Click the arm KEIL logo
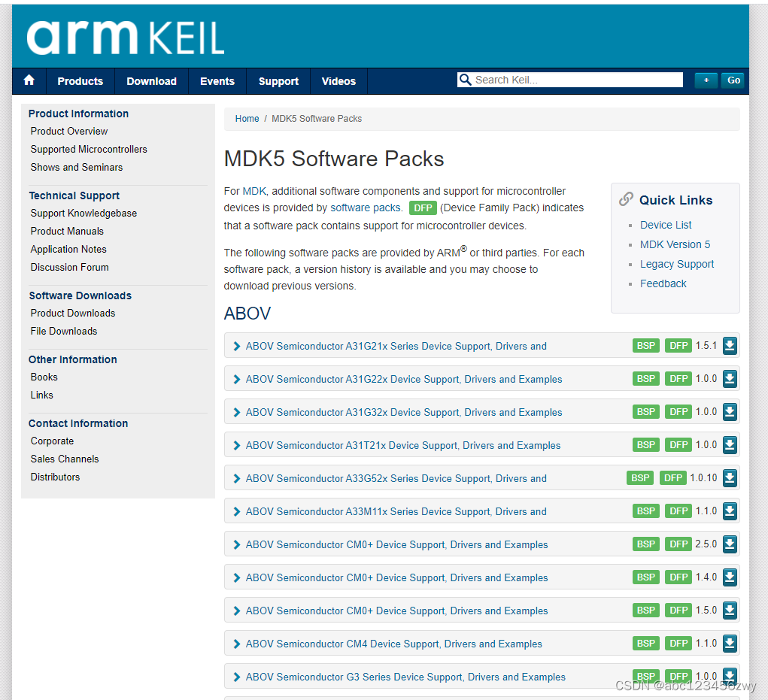 pyautogui.click(x=126, y=38)
